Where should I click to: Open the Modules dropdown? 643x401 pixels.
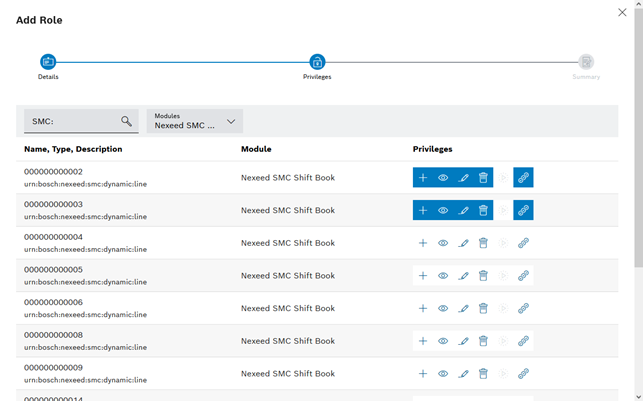click(195, 121)
